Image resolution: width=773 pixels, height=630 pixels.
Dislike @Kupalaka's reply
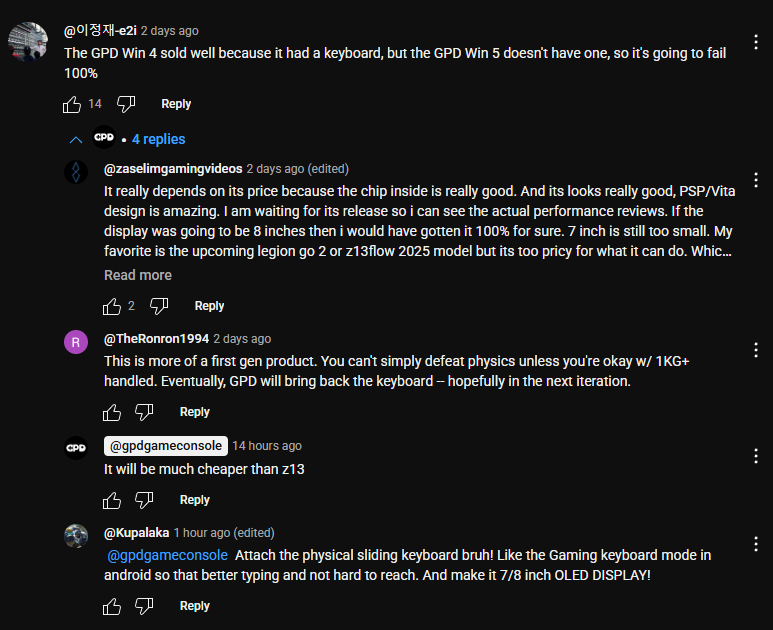pyautogui.click(x=144, y=606)
